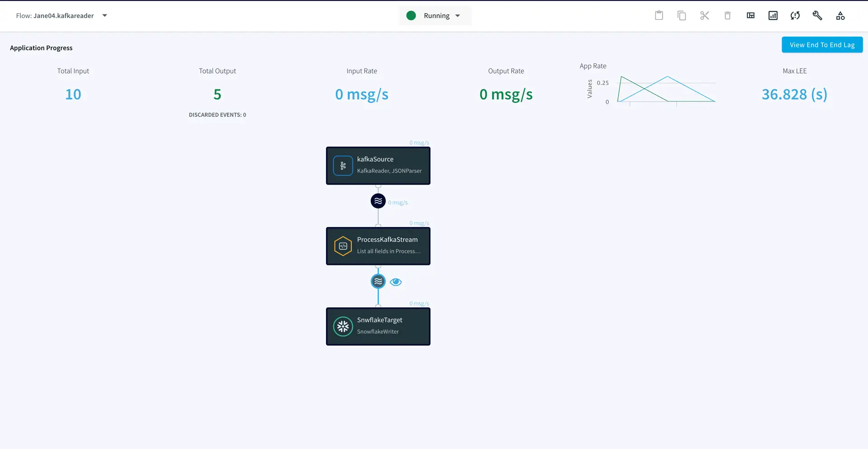The image size is (868, 449).
Task: Click the copy icon in toolbar
Action: [x=681, y=16]
